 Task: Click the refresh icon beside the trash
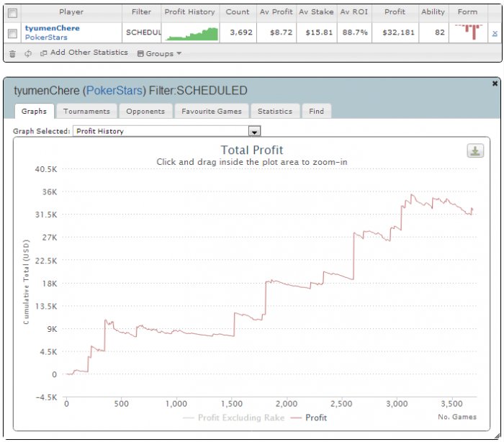28,53
